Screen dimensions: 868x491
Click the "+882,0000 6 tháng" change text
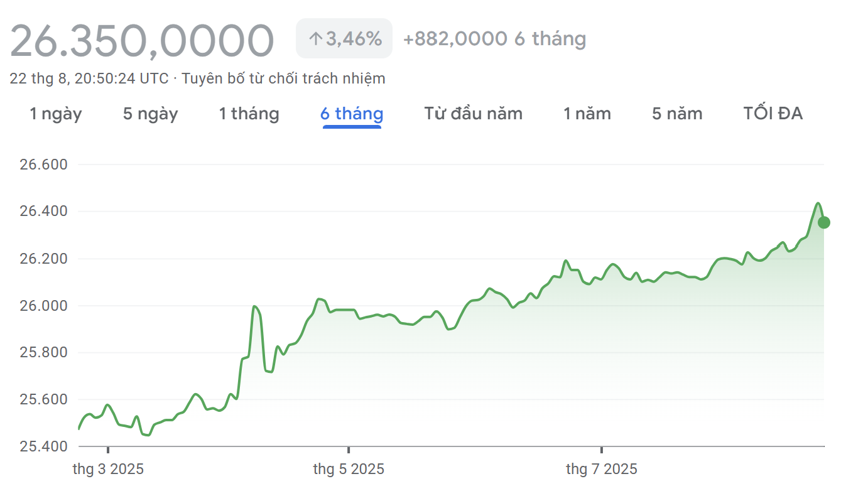(494, 39)
